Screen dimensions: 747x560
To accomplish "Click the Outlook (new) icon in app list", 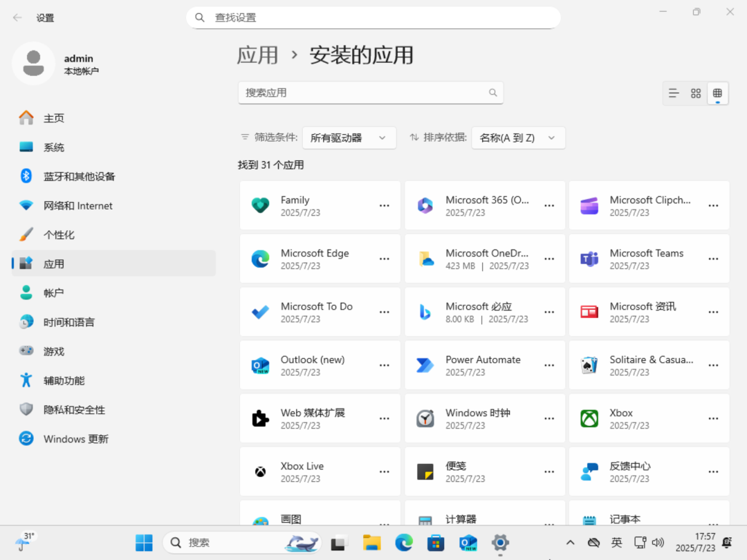I will [260, 365].
